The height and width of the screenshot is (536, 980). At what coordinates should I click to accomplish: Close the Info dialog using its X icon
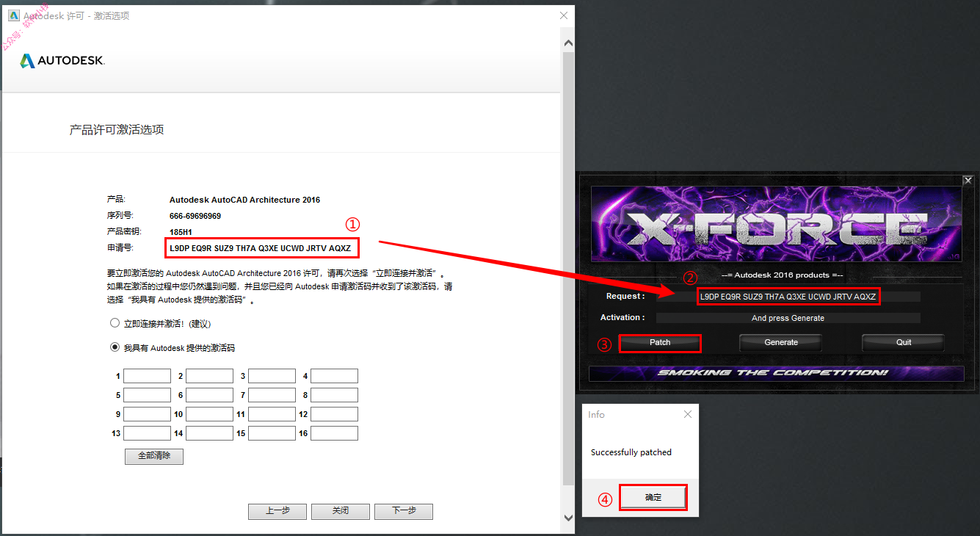point(688,414)
